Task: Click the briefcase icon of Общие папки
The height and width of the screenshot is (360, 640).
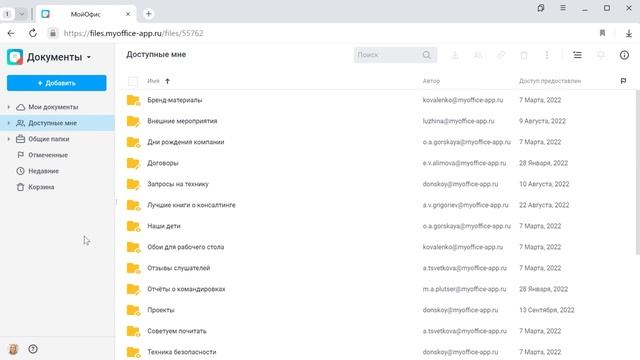Action: tap(20, 139)
